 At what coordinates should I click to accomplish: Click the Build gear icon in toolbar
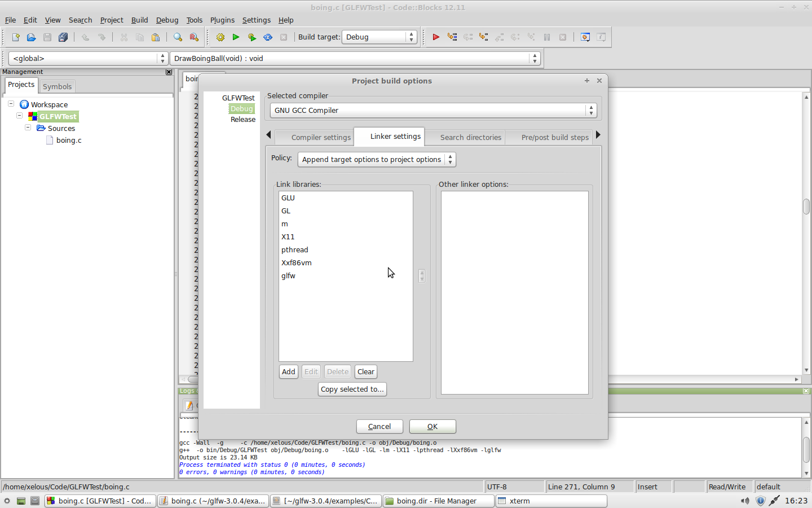(x=220, y=37)
